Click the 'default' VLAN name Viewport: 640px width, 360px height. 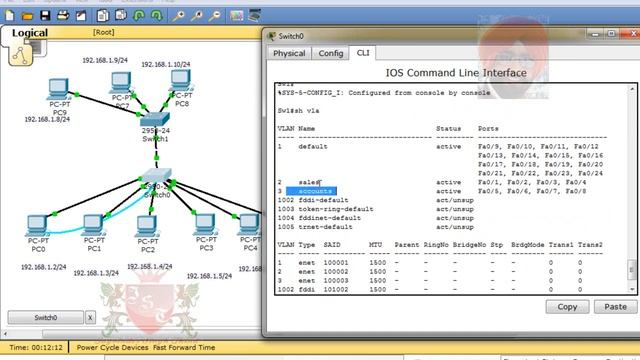pyautogui.click(x=313, y=147)
